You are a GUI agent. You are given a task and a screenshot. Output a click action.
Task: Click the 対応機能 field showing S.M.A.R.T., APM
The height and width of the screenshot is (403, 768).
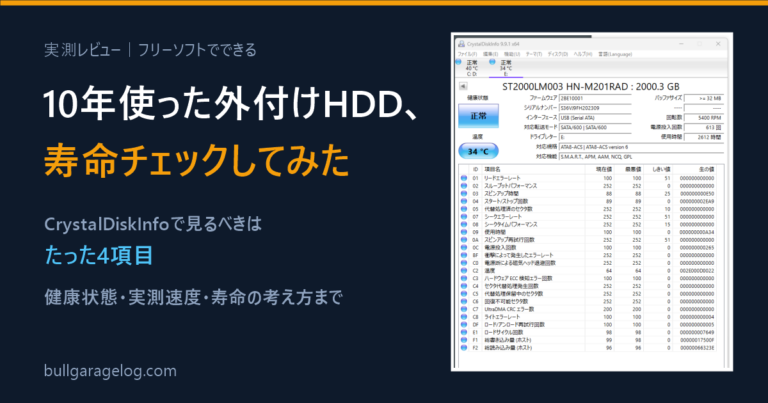(641, 157)
